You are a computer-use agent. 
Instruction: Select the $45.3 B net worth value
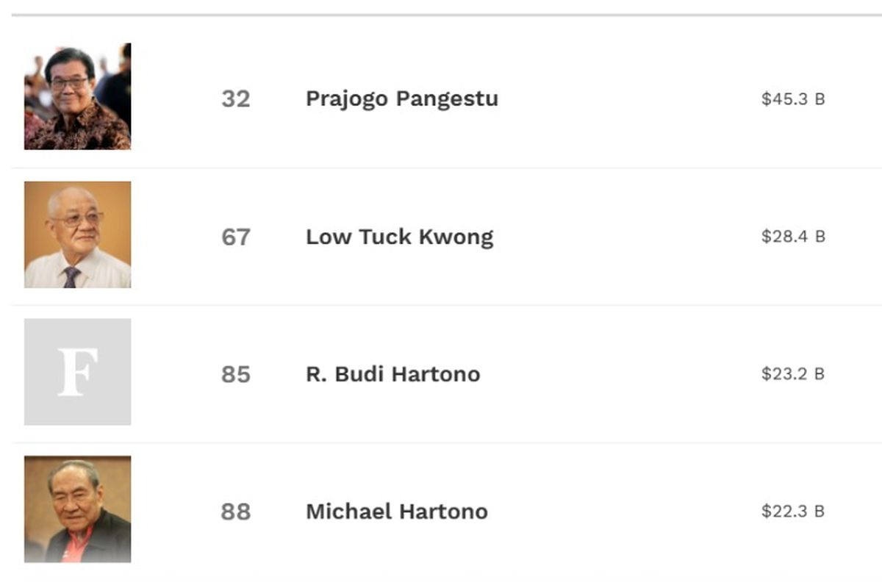pyautogui.click(x=793, y=99)
